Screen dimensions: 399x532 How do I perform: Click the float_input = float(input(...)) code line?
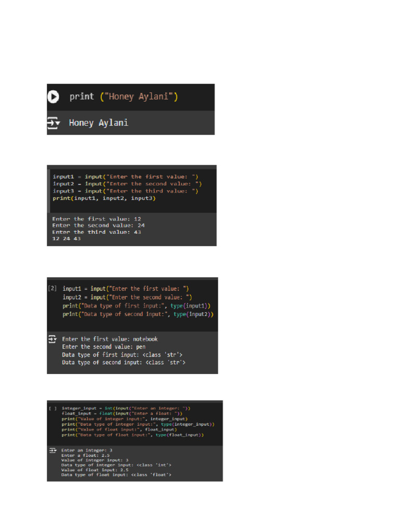pos(122,414)
